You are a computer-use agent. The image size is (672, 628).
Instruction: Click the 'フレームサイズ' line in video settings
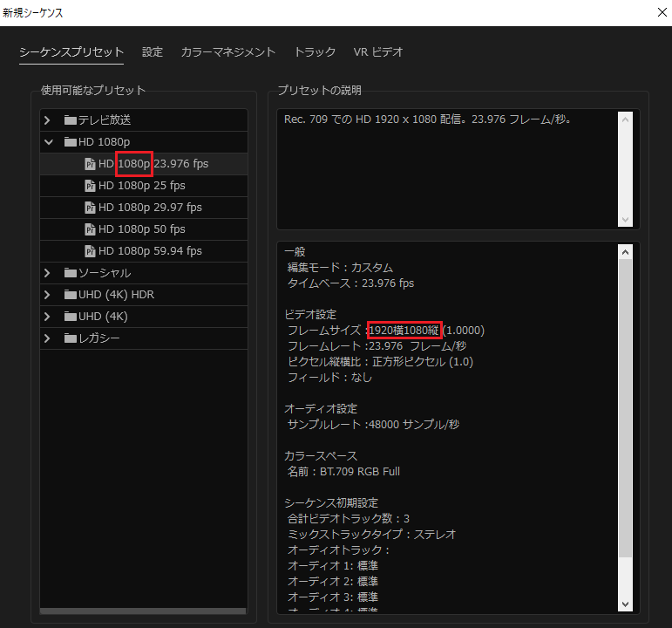tap(386, 331)
